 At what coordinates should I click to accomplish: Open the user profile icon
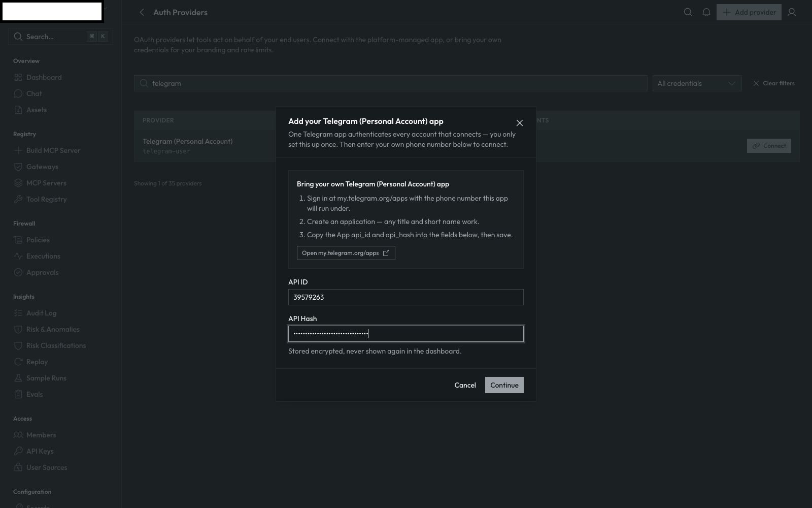click(x=791, y=12)
